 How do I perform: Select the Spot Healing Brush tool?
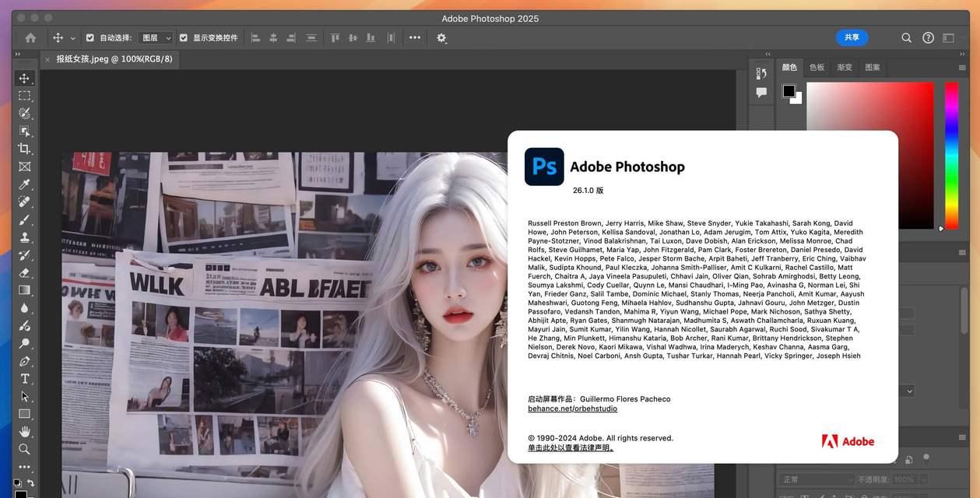(24, 202)
